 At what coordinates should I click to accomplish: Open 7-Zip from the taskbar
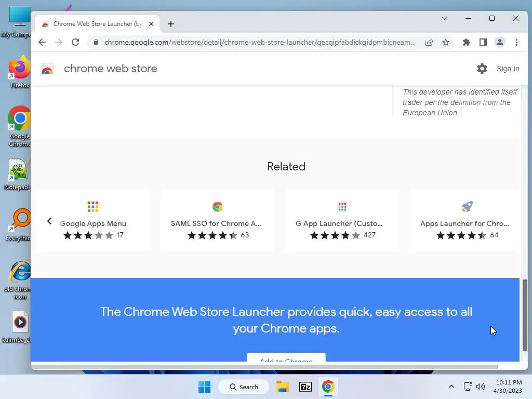(x=305, y=387)
